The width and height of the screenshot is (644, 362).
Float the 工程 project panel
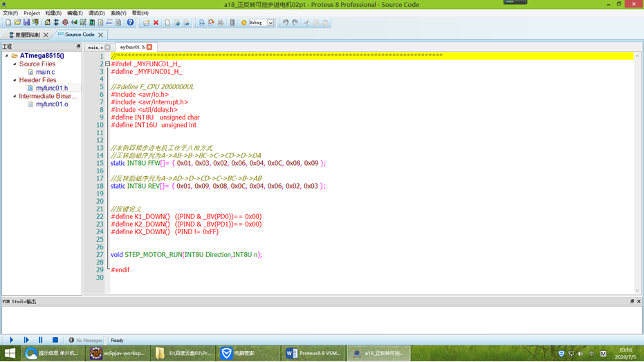tap(78, 47)
